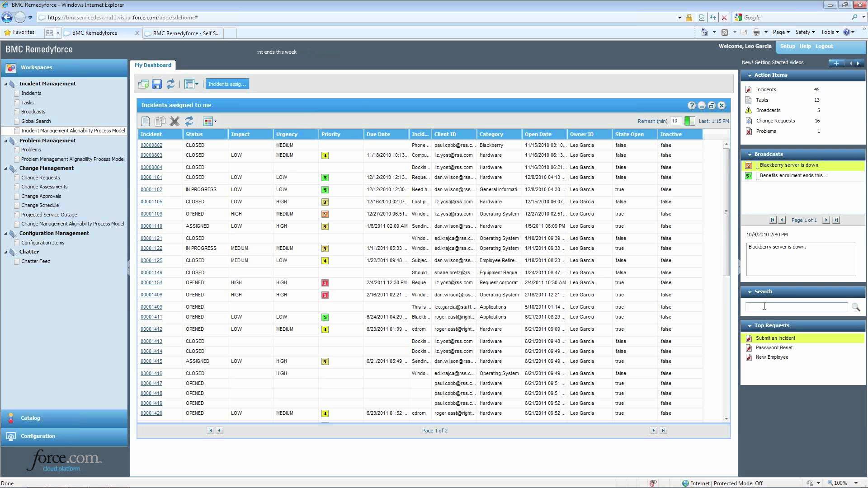Screen dimensions: 868x488
Task: Open New Employee request
Action: [772, 357]
